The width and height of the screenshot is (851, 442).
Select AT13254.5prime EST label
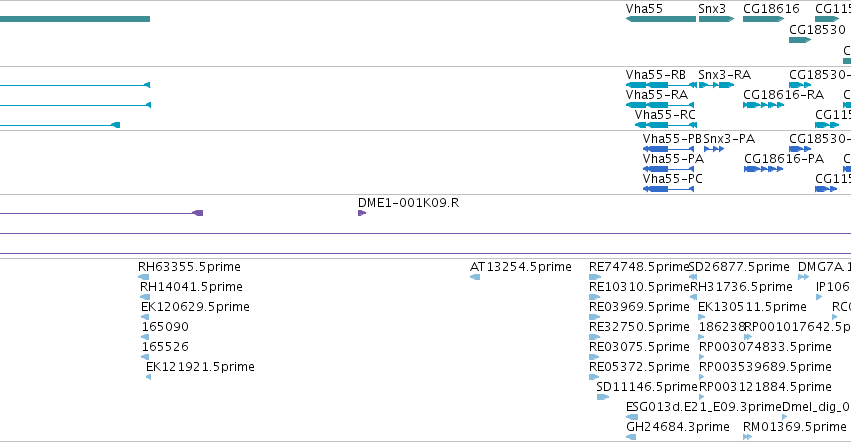coord(520,267)
